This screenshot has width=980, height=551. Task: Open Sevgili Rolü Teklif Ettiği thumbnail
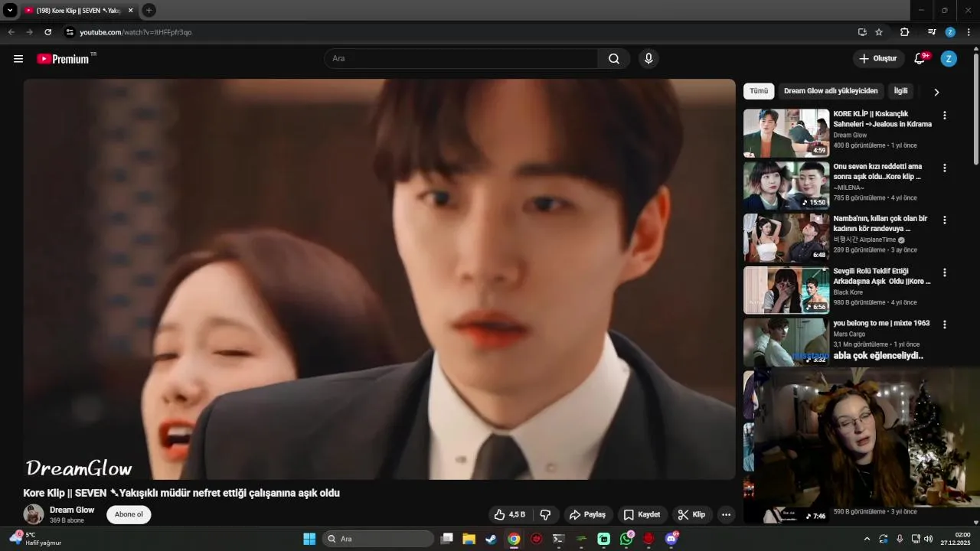pyautogui.click(x=786, y=290)
